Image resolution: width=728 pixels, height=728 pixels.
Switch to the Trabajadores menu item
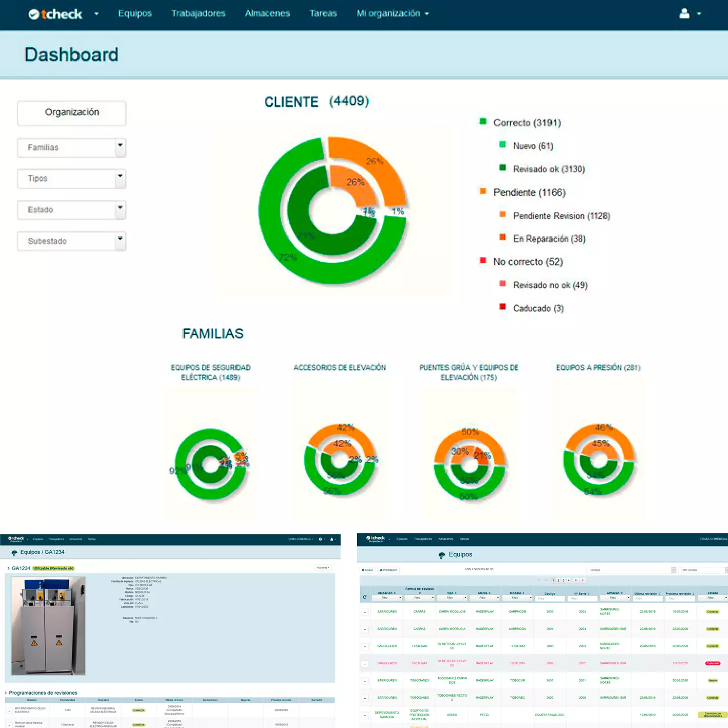(199, 13)
